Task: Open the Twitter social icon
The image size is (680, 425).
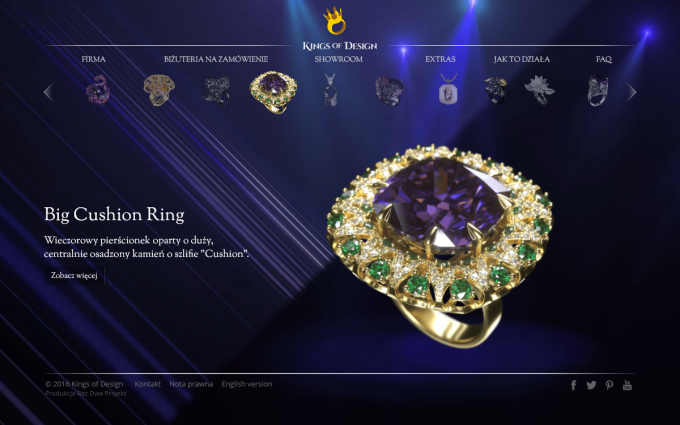Action: 591,385
